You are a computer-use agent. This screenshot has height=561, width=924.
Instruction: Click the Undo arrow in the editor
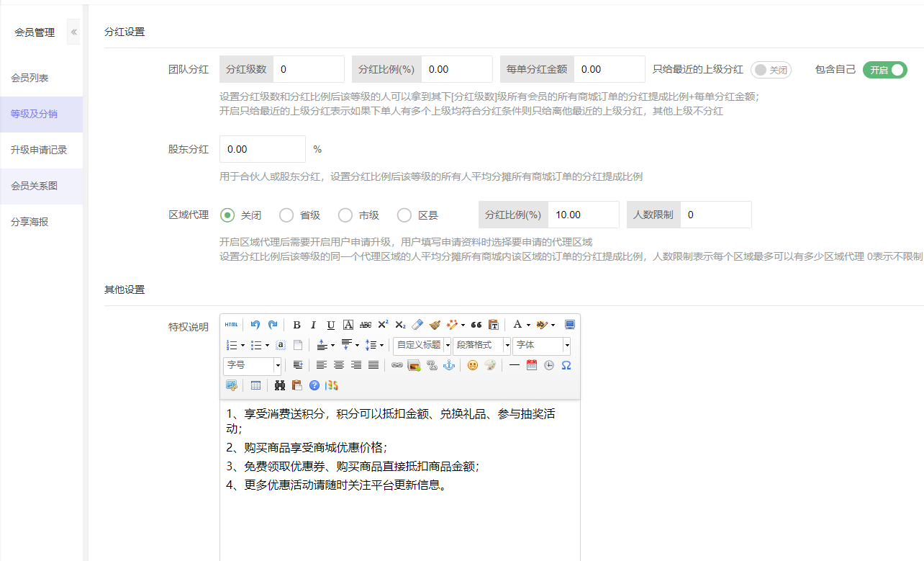(x=255, y=325)
